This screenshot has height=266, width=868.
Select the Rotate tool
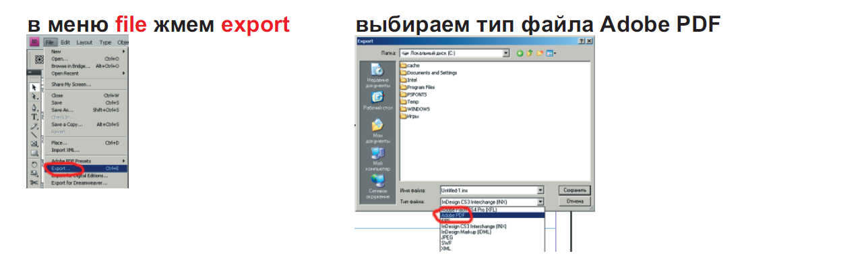coord(34,164)
